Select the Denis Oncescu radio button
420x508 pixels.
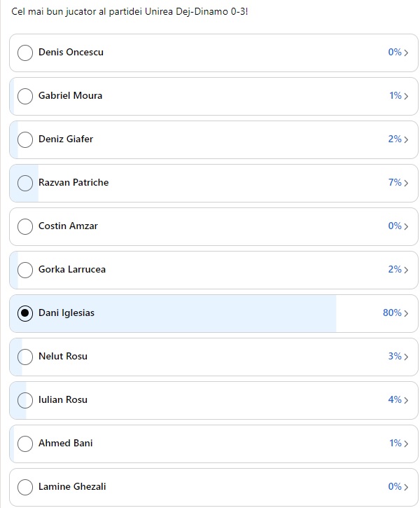(x=25, y=53)
